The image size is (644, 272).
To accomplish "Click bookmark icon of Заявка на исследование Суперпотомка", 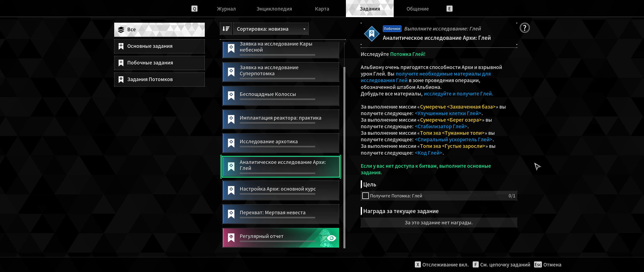I will pyautogui.click(x=231, y=72).
